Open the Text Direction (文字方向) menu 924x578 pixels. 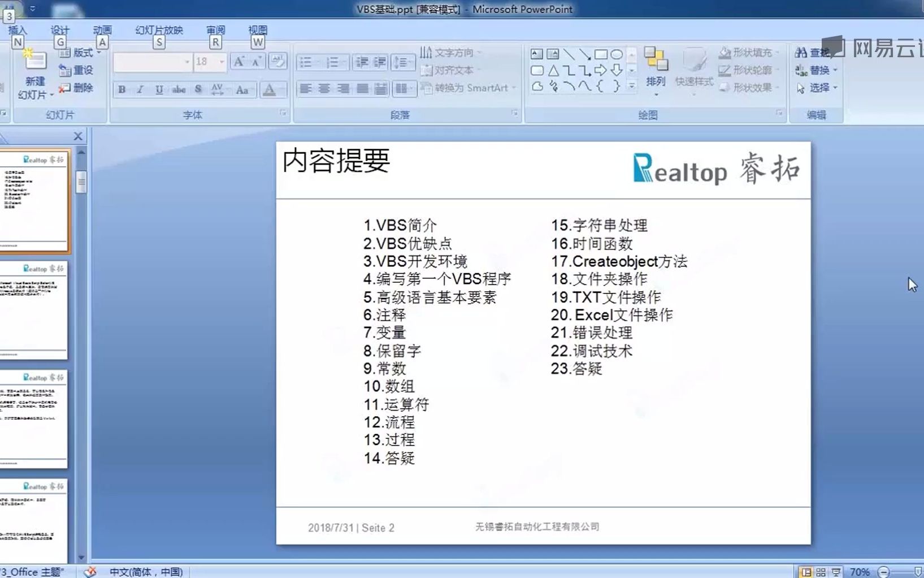(452, 53)
